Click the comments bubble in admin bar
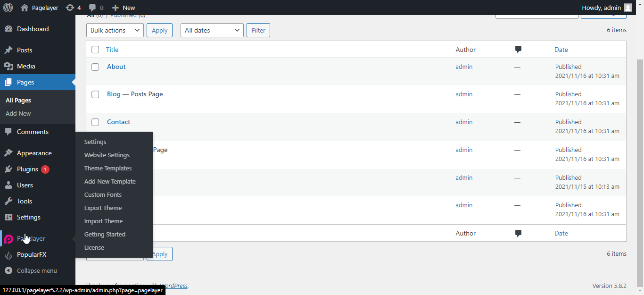This screenshot has width=644, height=295. [x=93, y=8]
